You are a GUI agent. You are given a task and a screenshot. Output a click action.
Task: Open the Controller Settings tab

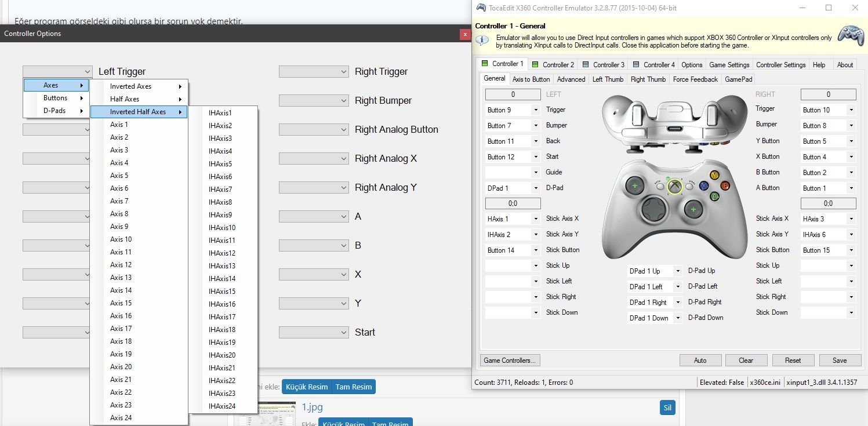(780, 65)
